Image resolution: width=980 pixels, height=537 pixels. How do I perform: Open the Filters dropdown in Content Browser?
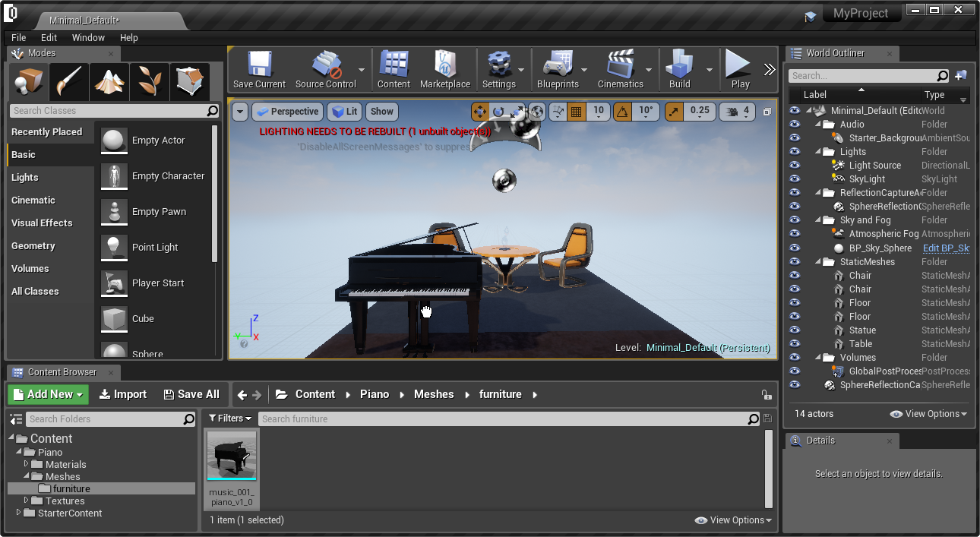(230, 419)
